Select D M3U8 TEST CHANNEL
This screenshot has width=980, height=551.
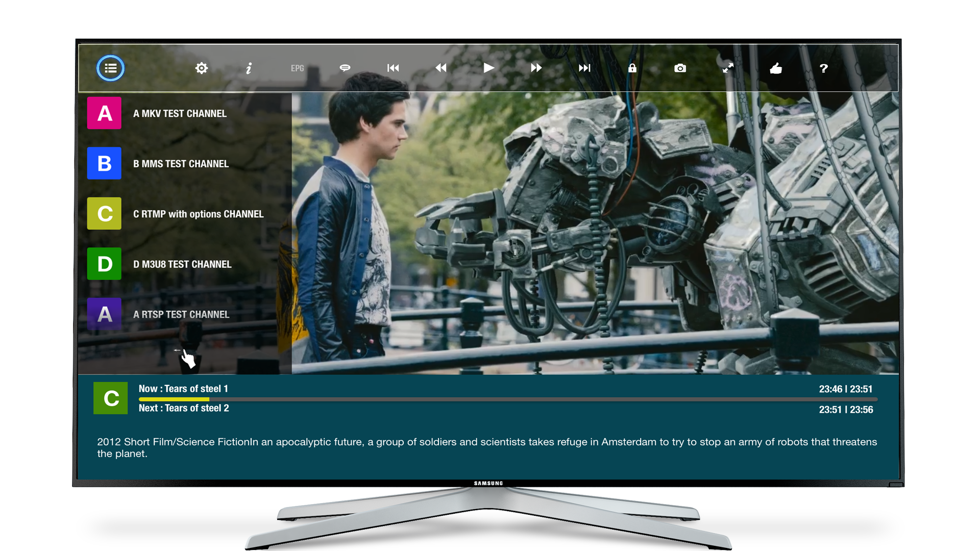(x=182, y=264)
